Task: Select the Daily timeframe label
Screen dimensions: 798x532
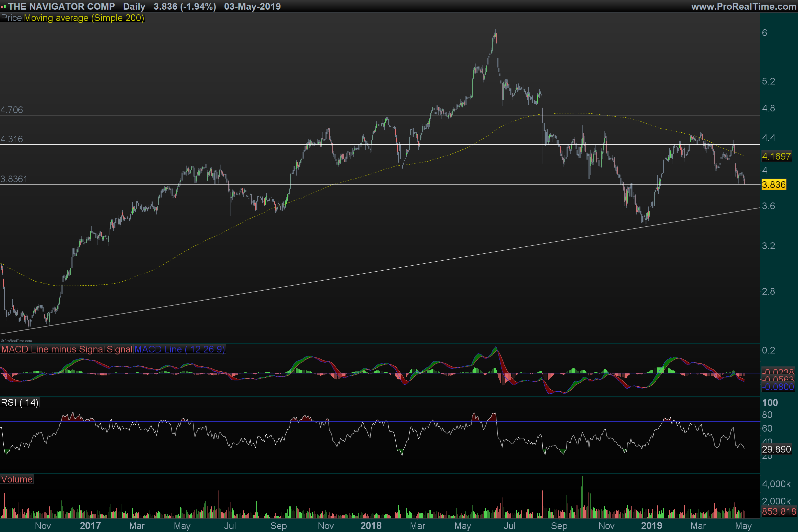Action: 134,6
